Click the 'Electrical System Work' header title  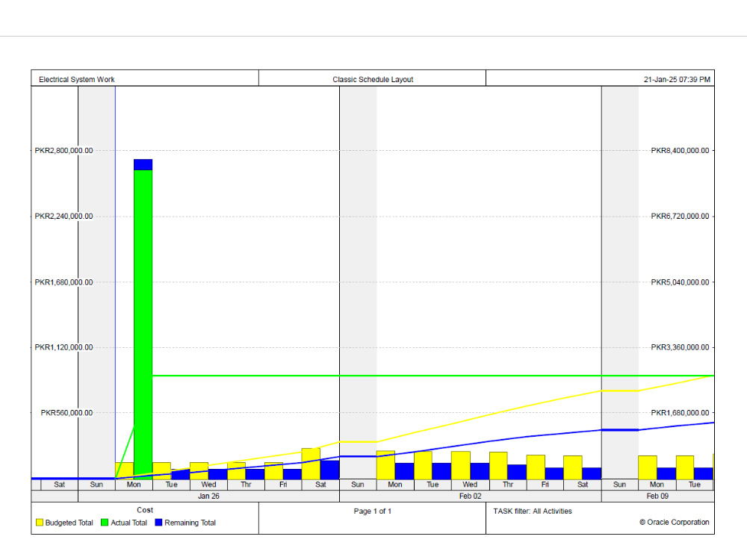point(77,80)
